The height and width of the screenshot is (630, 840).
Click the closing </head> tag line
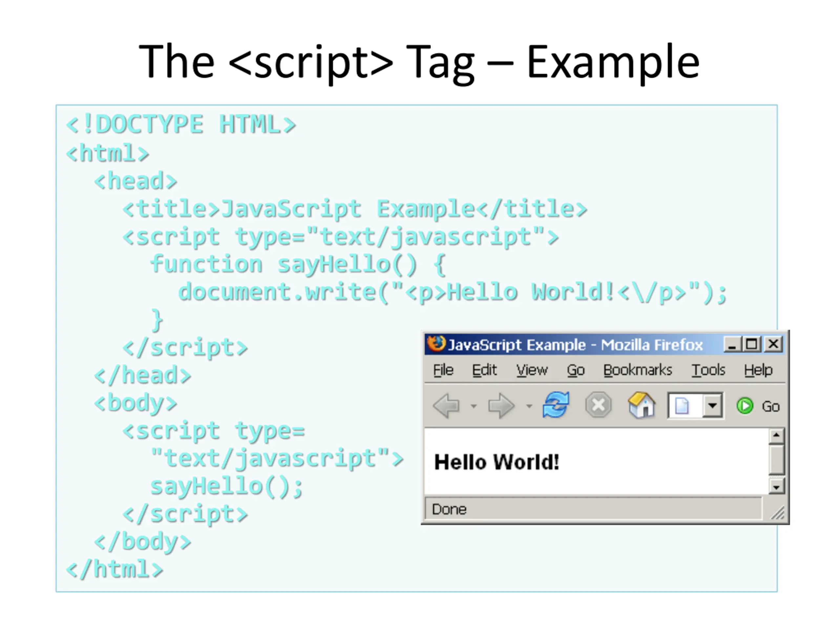(143, 375)
